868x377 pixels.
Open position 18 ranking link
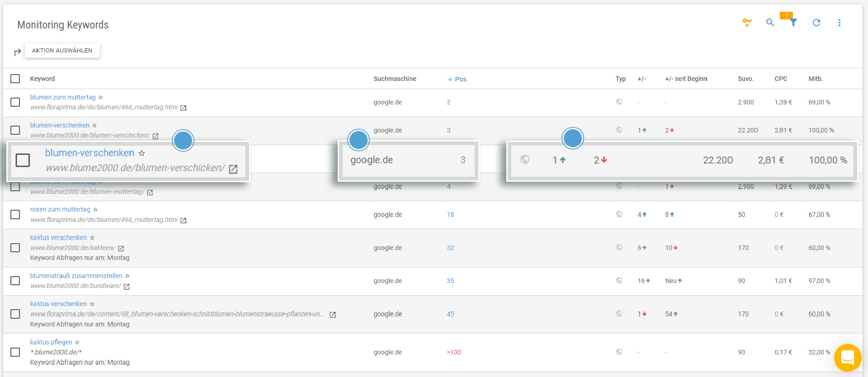pyautogui.click(x=450, y=215)
